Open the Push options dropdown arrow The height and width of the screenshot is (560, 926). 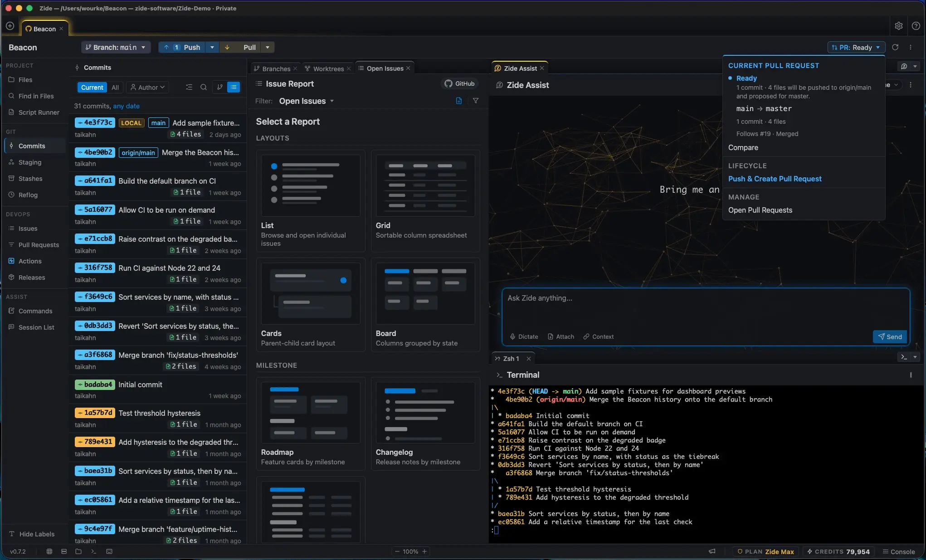click(212, 47)
